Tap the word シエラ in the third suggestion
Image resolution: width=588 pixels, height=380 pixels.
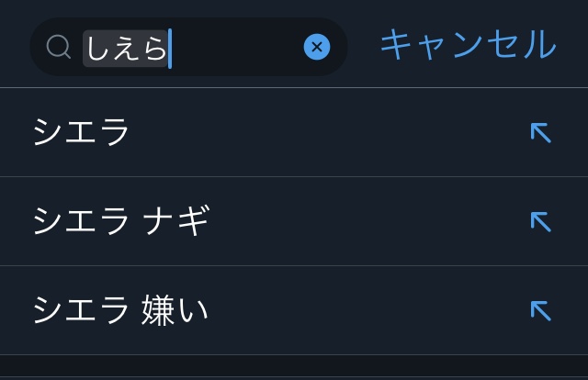pyautogui.click(x=81, y=310)
